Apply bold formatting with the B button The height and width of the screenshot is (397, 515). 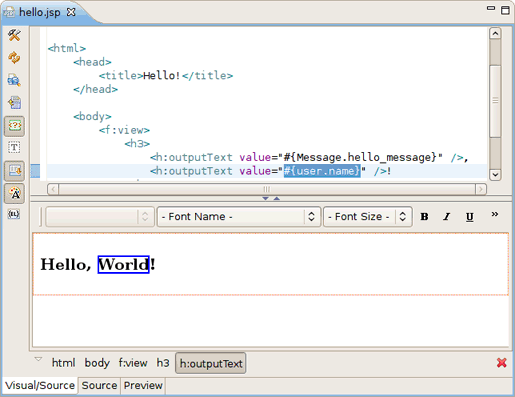coord(424,217)
